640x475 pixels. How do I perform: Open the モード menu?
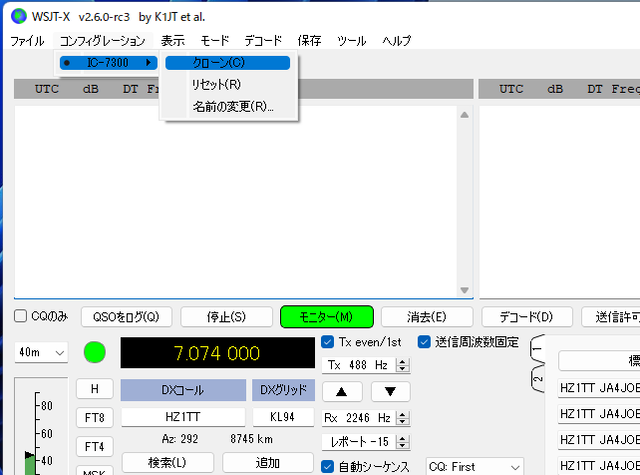pyautogui.click(x=215, y=41)
